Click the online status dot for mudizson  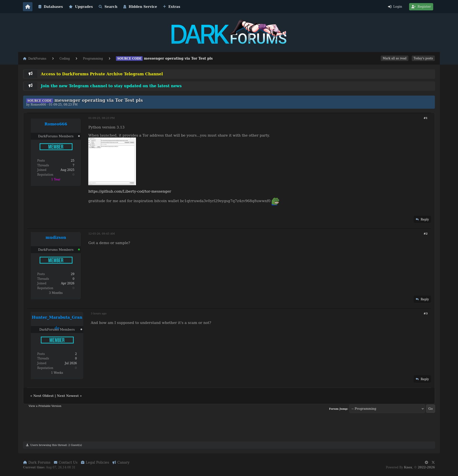79,250
